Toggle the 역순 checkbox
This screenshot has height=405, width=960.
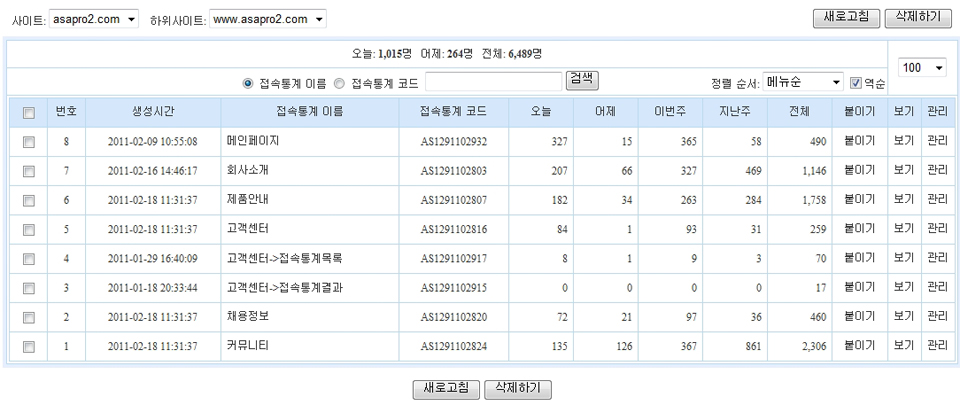(x=855, y=82)
